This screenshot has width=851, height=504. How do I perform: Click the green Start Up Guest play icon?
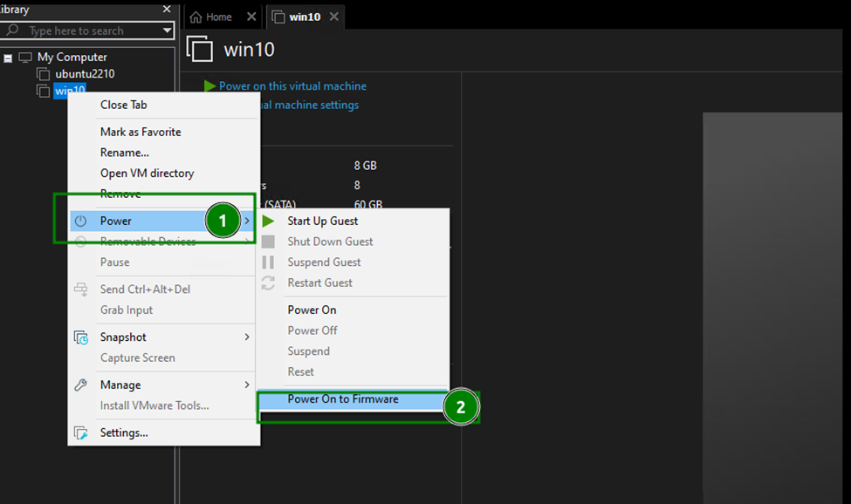coord(268,221)
